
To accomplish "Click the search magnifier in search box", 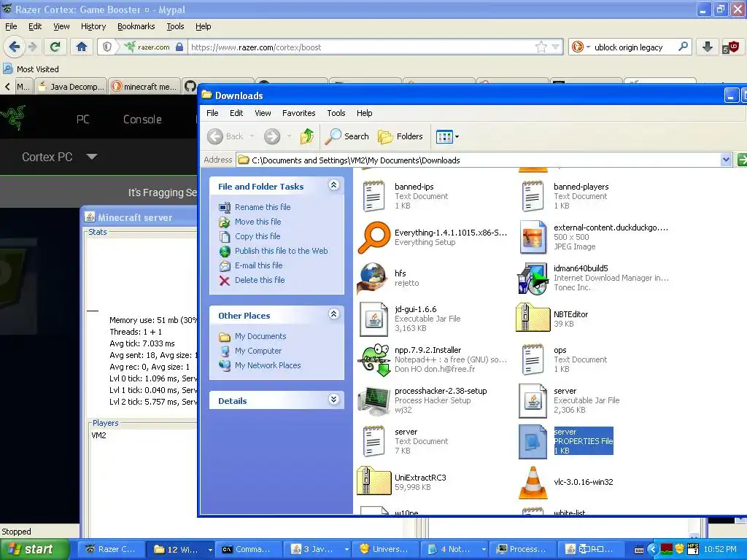I will tap(683, 47).
